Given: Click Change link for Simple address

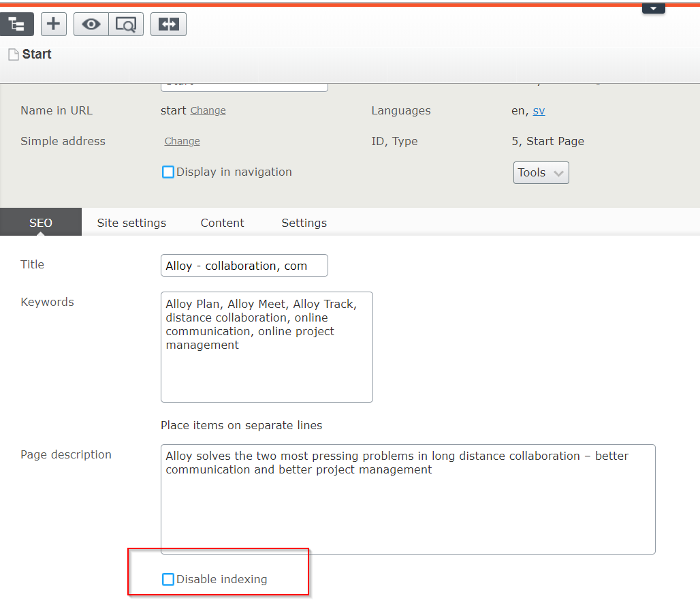Looking at the screenshot, I should 182,141.
